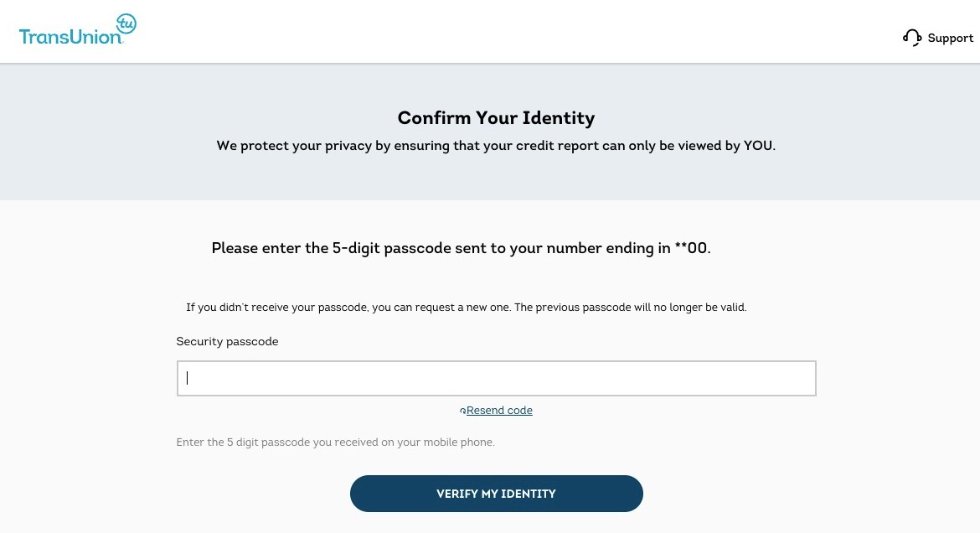Click the small resend icon beside Resend code
This screenshot has height=533, width=980.
[x=462, y=411]
